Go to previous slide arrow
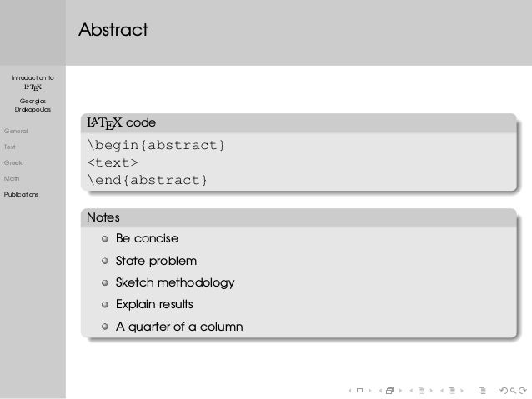 pos(350,391)
